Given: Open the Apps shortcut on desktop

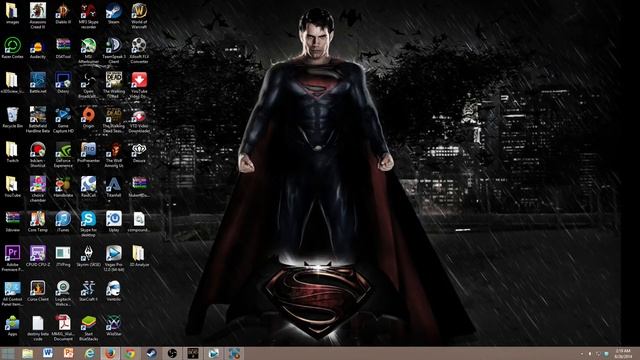Looking at the screenshot, I should click(x=12, y=326).
